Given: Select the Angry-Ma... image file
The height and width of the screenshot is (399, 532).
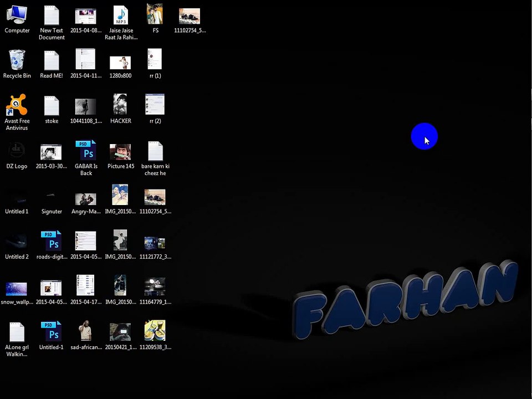Looking at the screenshot, I should [x=86, y=204].
